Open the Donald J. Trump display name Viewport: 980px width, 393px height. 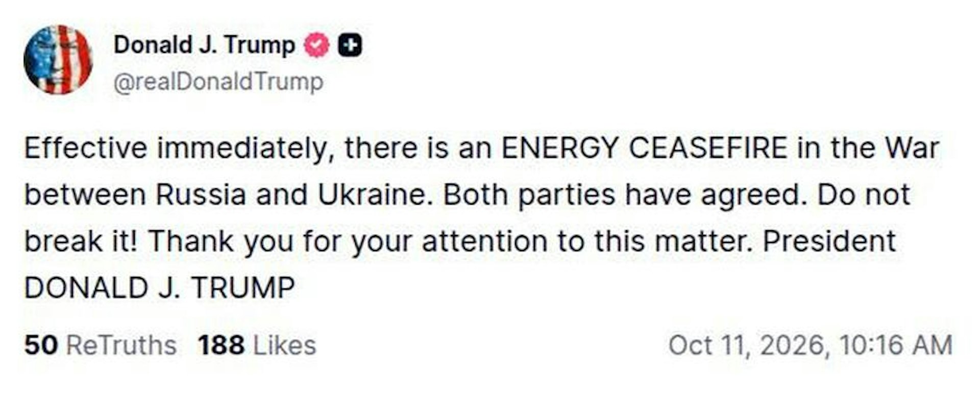coord(204,45)
